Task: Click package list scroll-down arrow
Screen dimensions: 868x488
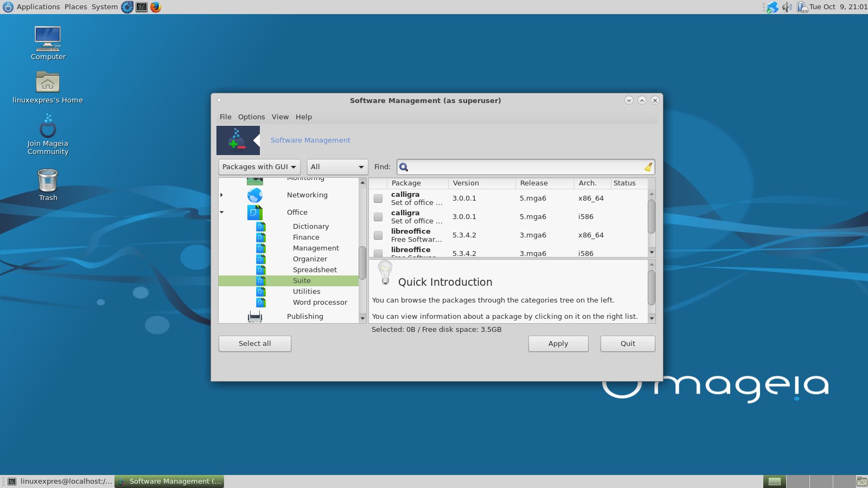Action: click(x=652, y=252)
